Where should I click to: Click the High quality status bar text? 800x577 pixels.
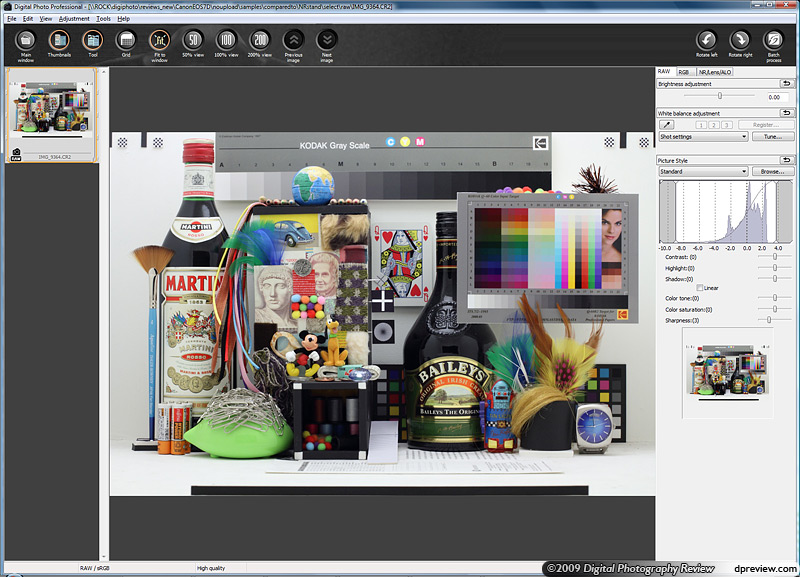pos(211,568)
